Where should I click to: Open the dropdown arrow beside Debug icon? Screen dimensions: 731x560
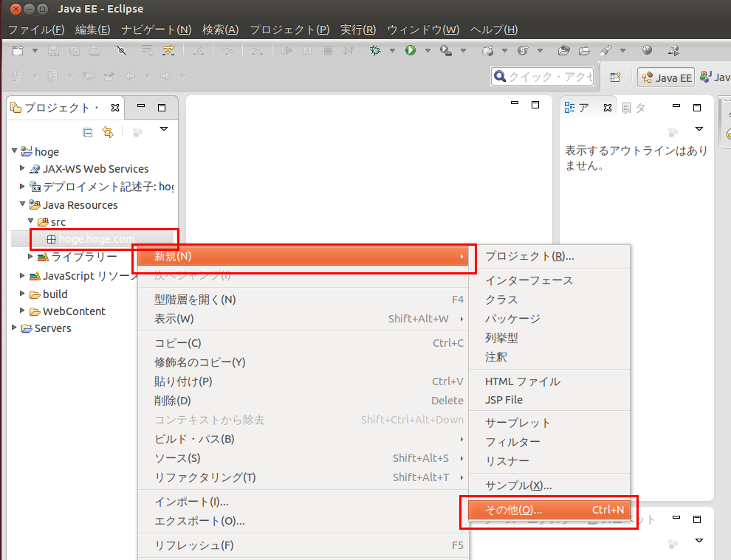click(x=393, y=50)
